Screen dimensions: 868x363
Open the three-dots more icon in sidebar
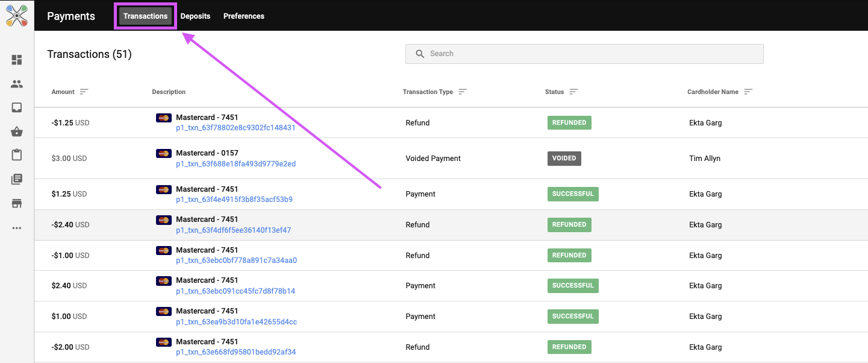pyautogui.click(x=17, y=228)
